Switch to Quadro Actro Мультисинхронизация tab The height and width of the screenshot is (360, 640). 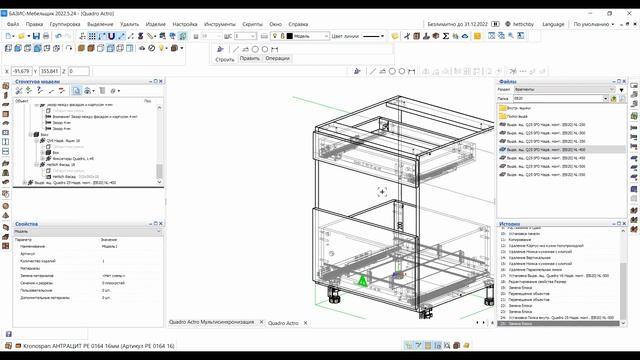click(x=211, y=322)
